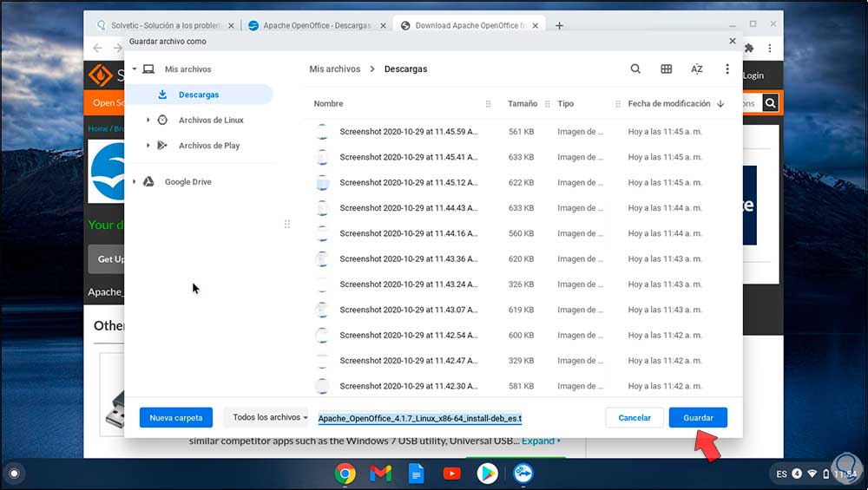Collapse the Mis archivos tree arrow
Screen dimensions: 868x490
135,69
